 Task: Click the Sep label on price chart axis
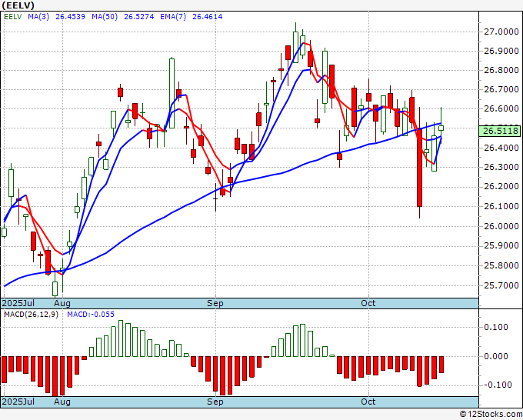pos(215,303)
